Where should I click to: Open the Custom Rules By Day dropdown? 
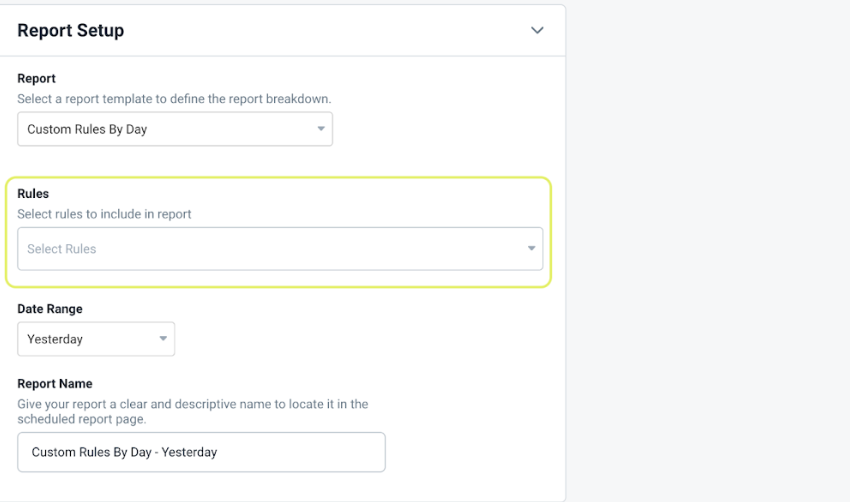175,129
